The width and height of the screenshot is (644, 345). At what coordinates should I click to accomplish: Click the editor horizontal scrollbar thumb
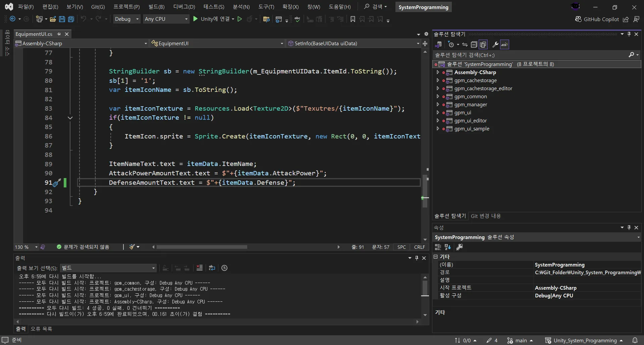pos(202,247)
